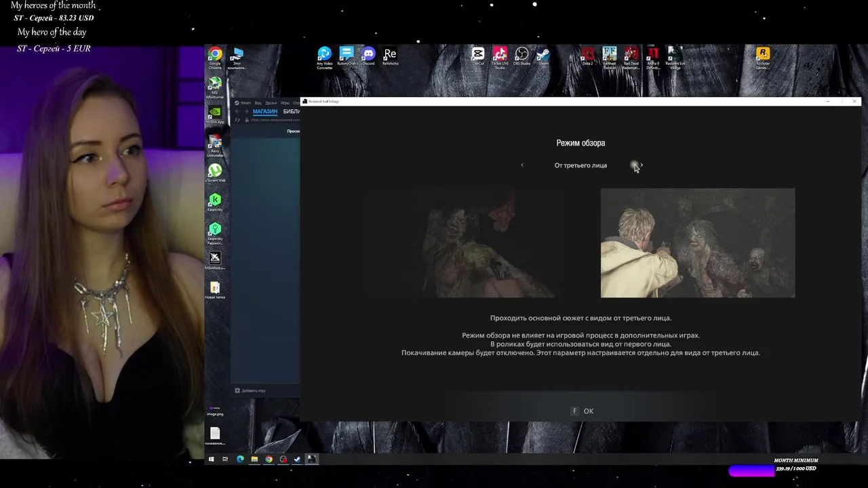The image size is (868, 488).
Task: Open Вид menu in Steam window
Action: (258, 103)
